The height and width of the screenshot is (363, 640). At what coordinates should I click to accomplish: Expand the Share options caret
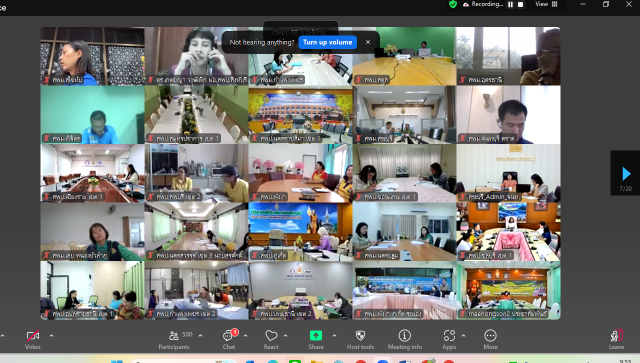point(334,336)
